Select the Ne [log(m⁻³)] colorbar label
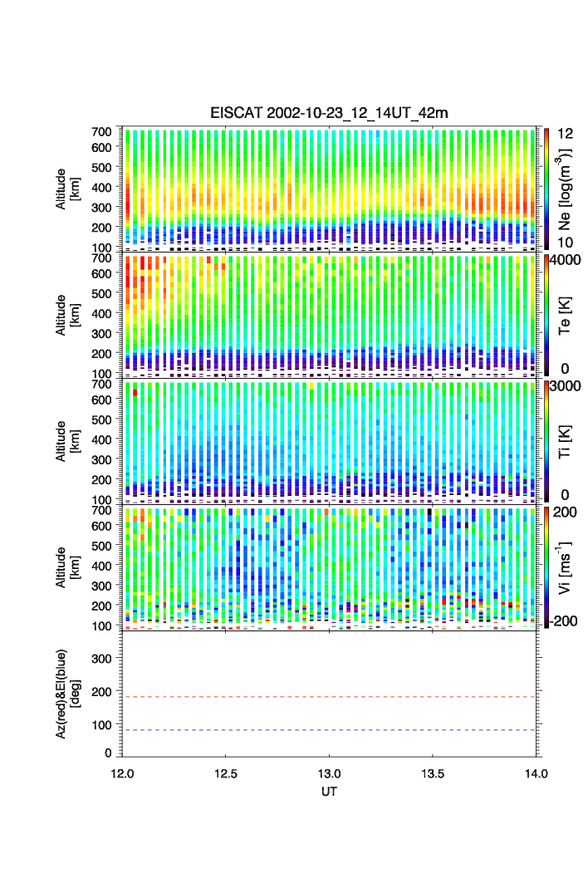 pos(566,189)
